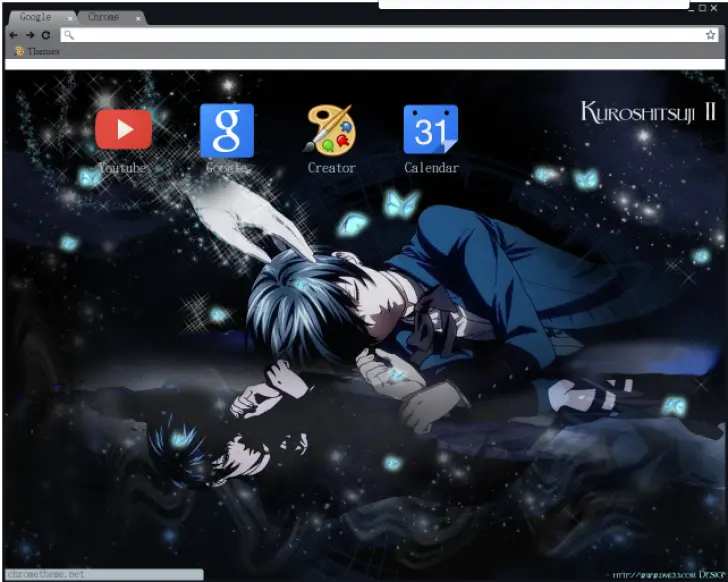Click the browser forward arrow
Image resolution: width=728 pixels, height=582 pixels.
pos(30,35)
